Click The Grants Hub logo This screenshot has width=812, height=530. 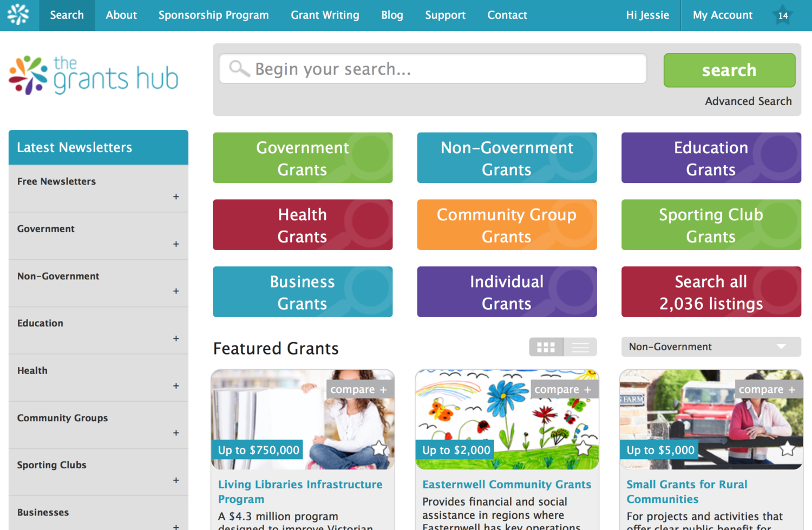(94, 76)
